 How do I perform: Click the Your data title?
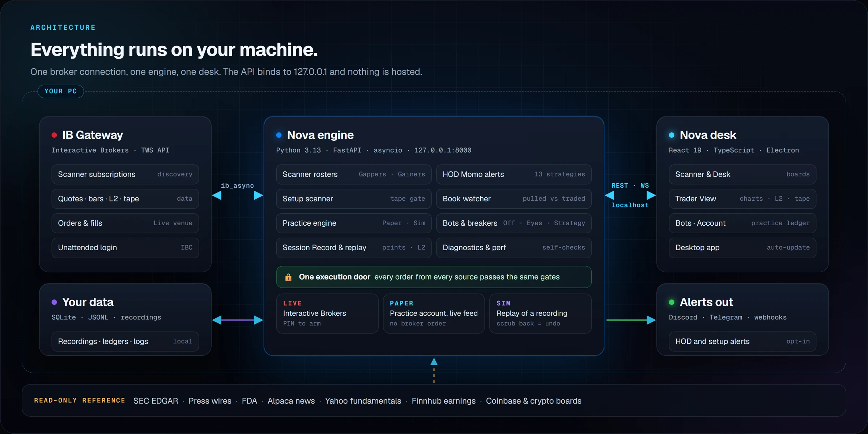click(88, 302)
